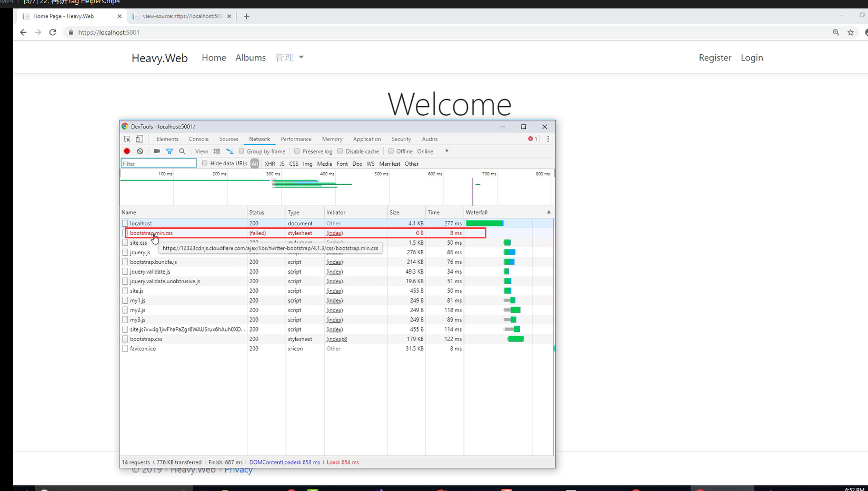Open Privacy link in page footer
Image resolution: width=868 pixels, height=491 pixels.
(238, 470)
